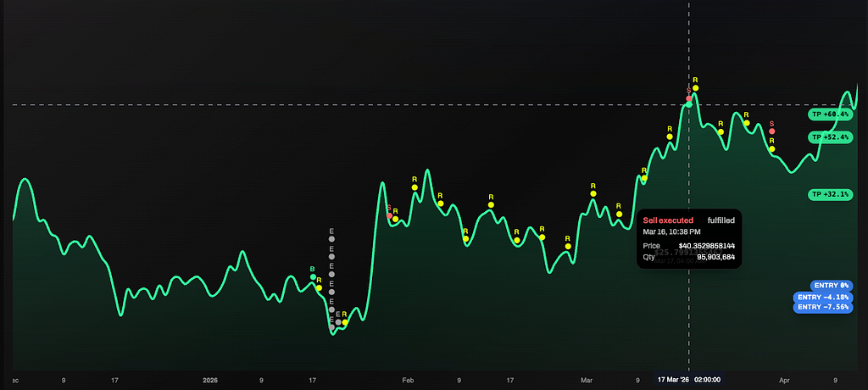Click the Sell executed tooltip title
The width and height of the screenshot is (868, 390).
click(668, 220)
